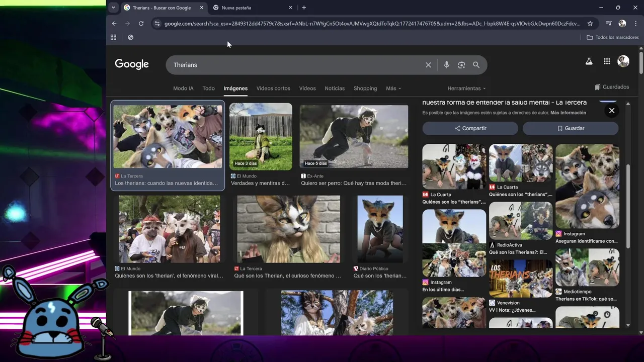Open the globe bookmark in the bookmarks bar
The width and height of the screenshot is (644, 362).
pos(130,37)
